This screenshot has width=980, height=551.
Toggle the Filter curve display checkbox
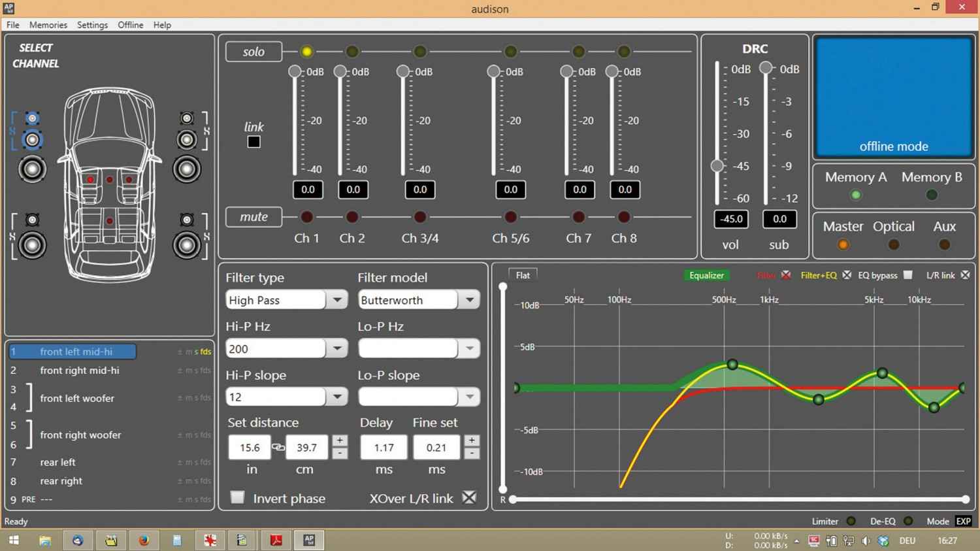point(786,275)
